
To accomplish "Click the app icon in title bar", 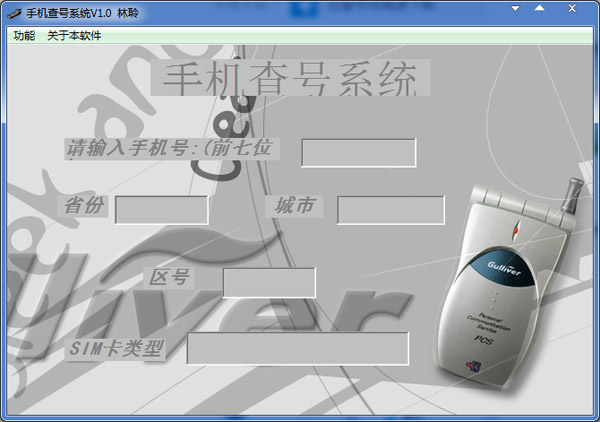I will (x=12, y=10).
